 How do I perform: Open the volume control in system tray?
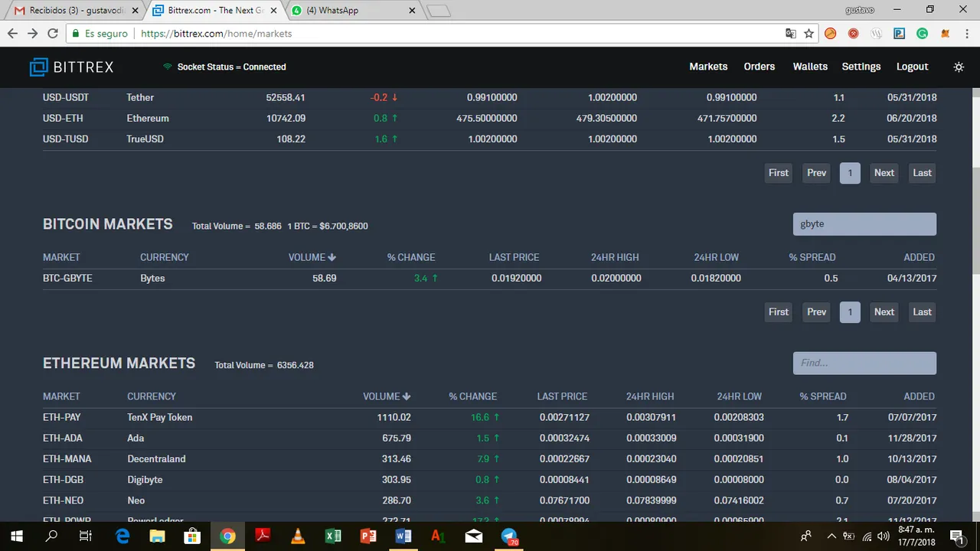884,536
